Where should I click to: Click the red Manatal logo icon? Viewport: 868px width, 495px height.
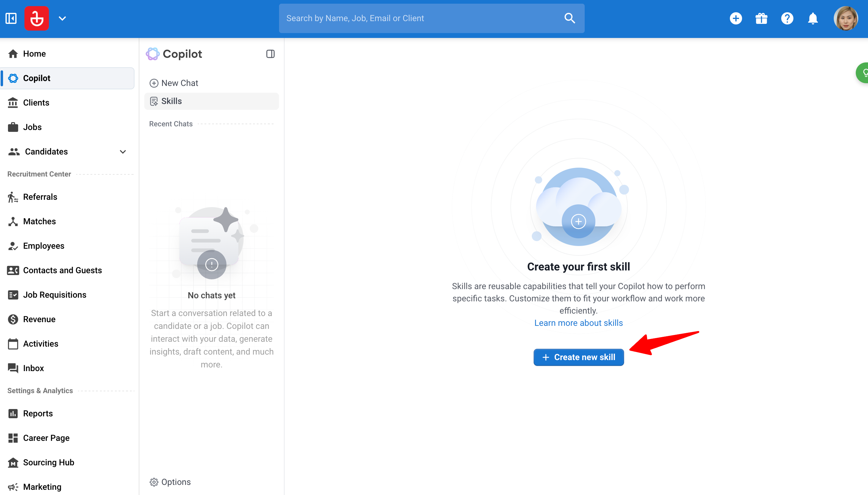click(x=37, y=18)
